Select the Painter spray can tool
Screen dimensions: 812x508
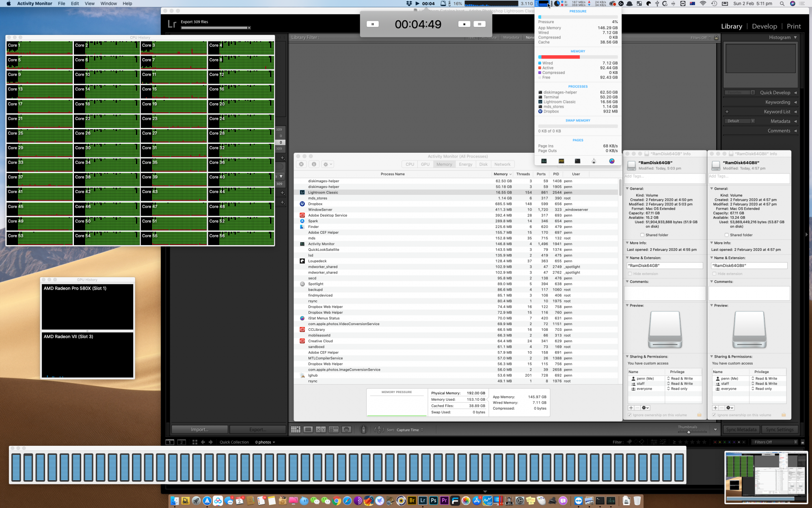coord(363,429)
